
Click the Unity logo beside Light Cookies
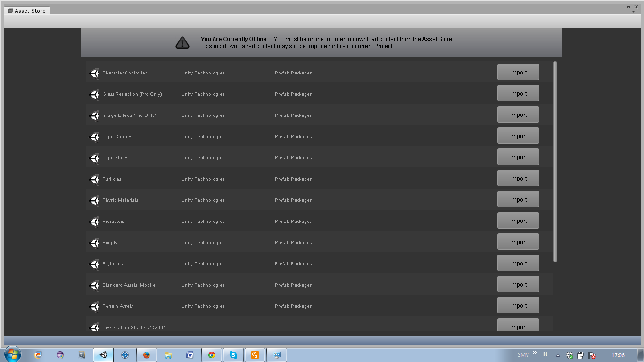[x=94, y=137]
